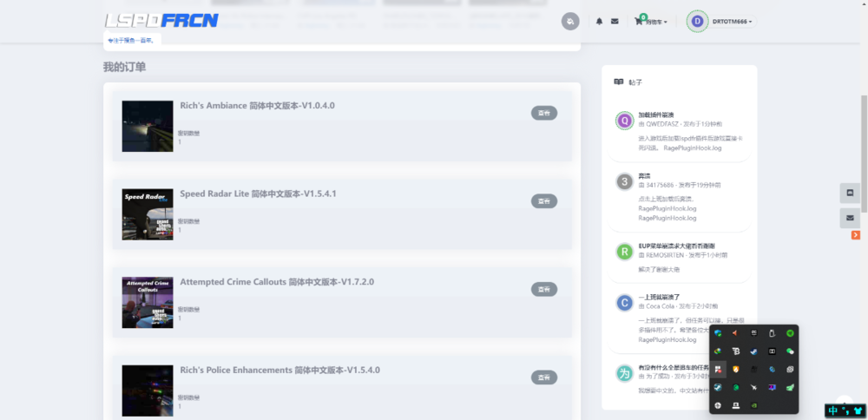
Task: Click 查看 button for Speed Radar Lite
Action: (543, 201)
